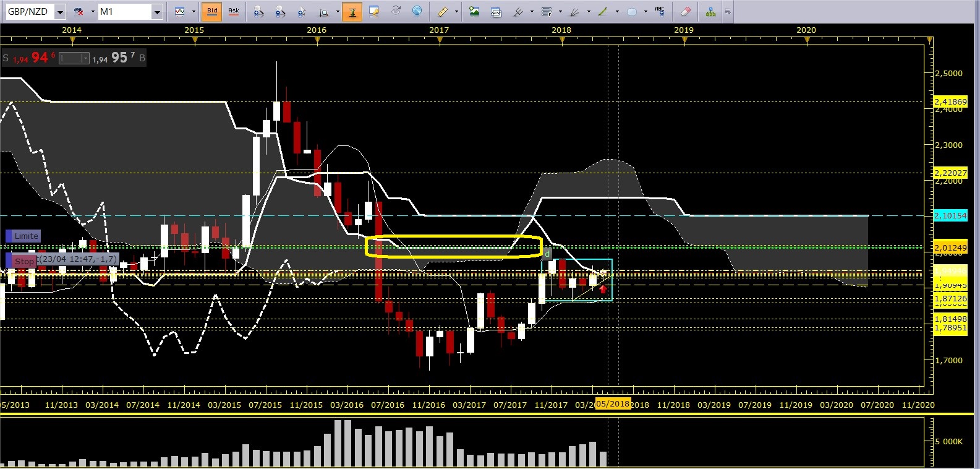Open the GBP/NZD symbol dropdown
Image resolution: width=980 pixels, height=469 pixels.
pos(60,12)
